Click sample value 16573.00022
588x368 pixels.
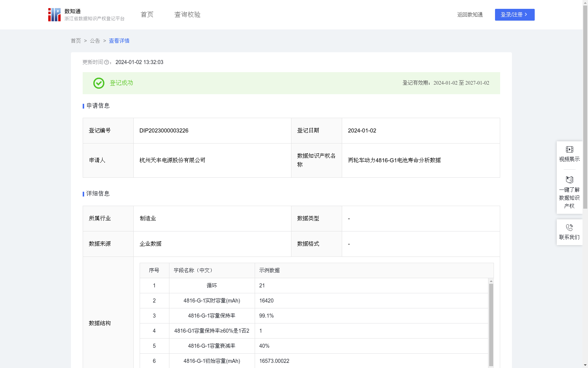point(274,361)
